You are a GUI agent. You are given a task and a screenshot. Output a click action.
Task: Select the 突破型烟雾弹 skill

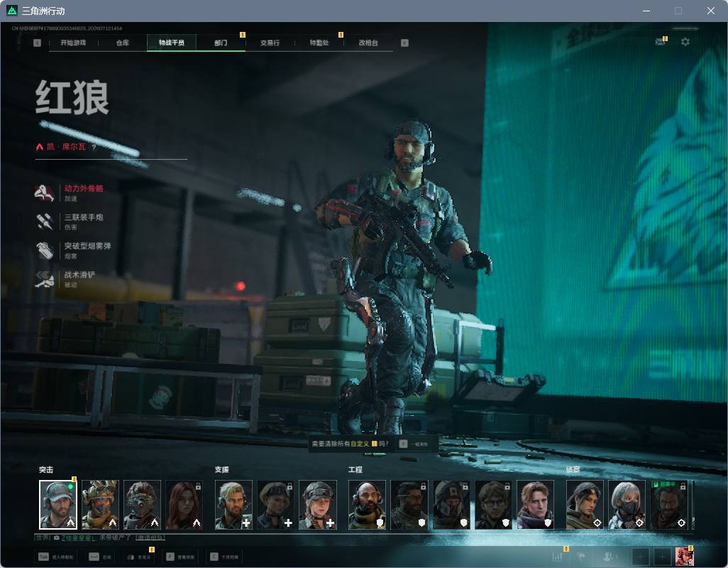click(x=73, y=251)
